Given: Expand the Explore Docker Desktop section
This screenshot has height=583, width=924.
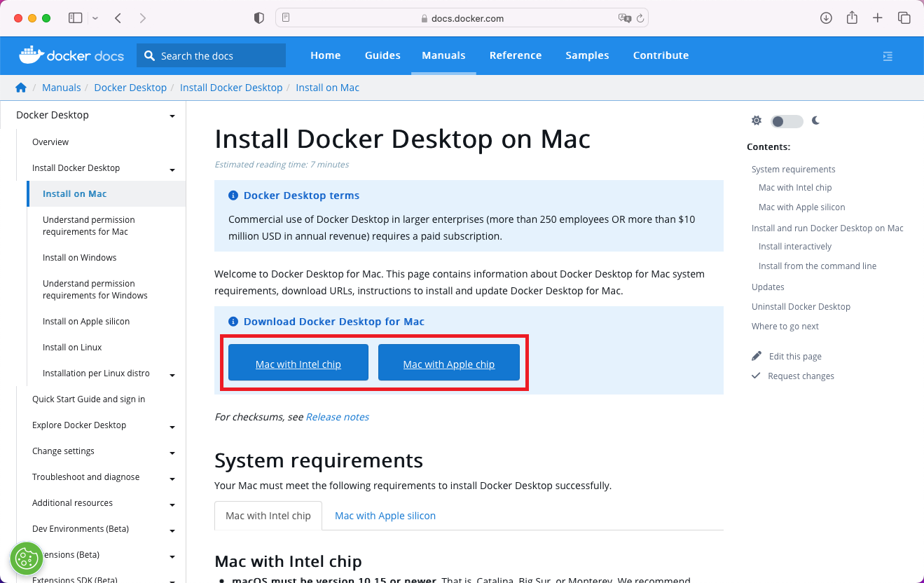Looking at the screenshot, I should click(172, 427).
